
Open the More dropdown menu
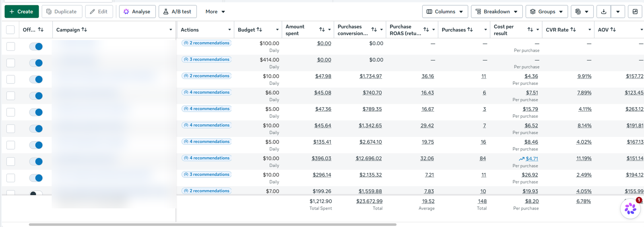click(215, 12)
